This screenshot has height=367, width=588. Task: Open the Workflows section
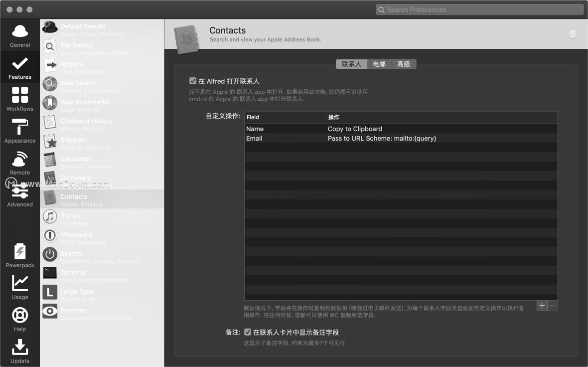(20, 99)
